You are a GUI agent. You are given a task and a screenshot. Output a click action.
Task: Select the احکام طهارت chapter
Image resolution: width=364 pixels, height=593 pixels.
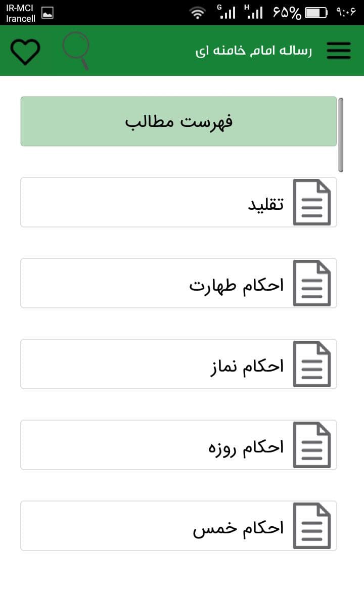(177, 283)
